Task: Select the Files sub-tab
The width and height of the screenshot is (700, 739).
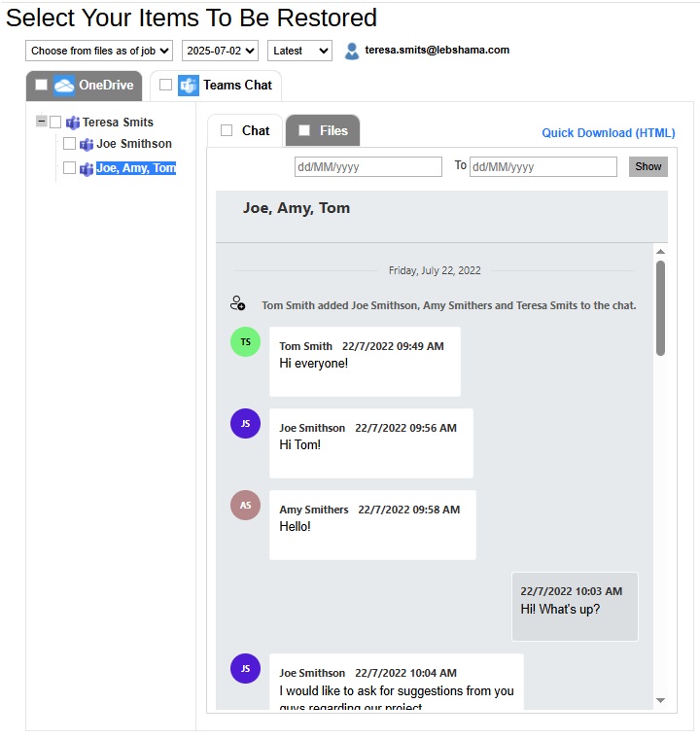Action: click(323, 130)
